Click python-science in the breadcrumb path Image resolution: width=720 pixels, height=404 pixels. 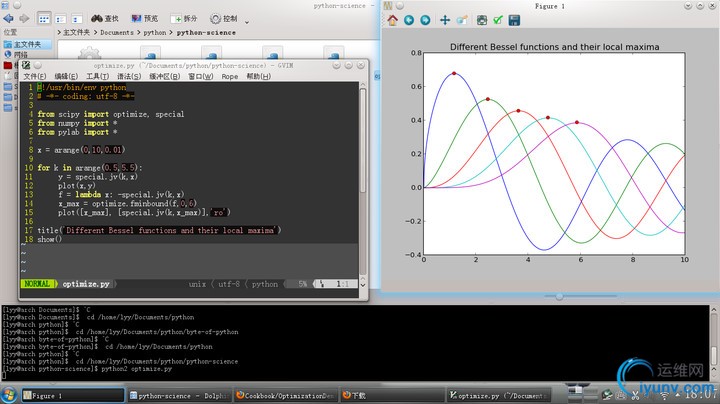coord(206,33)
